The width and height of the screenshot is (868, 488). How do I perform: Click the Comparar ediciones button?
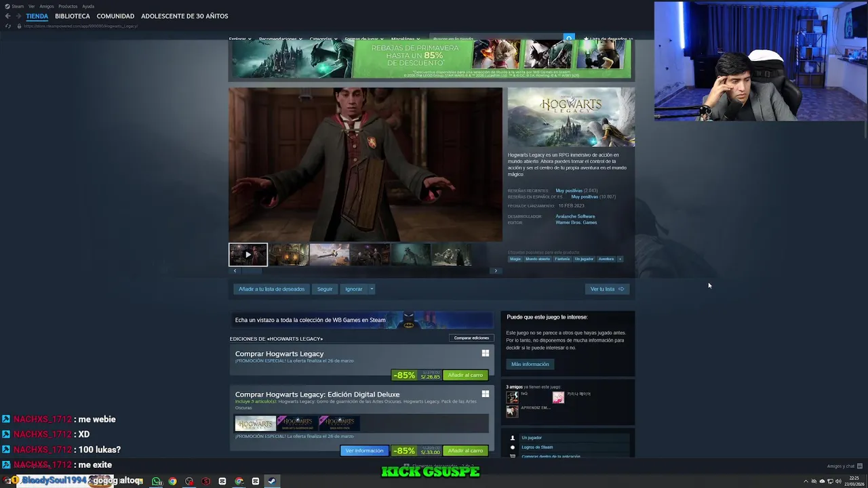pyautogui.click(x=471, y=338)
